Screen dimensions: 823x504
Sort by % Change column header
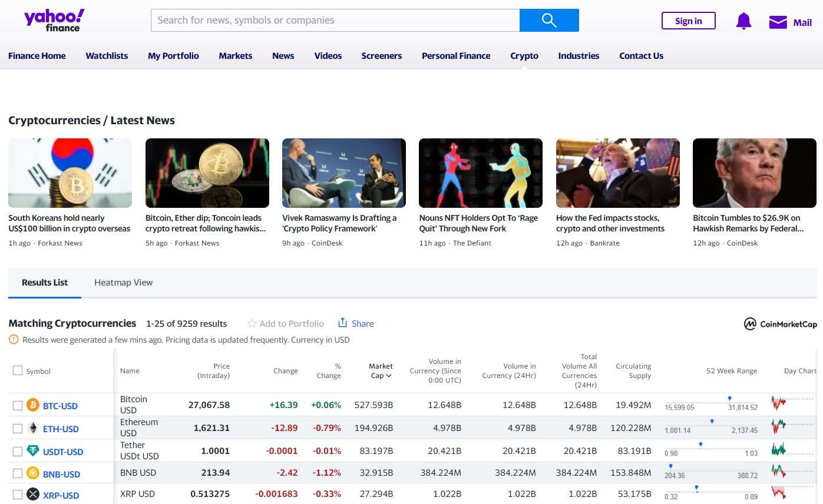329,371
